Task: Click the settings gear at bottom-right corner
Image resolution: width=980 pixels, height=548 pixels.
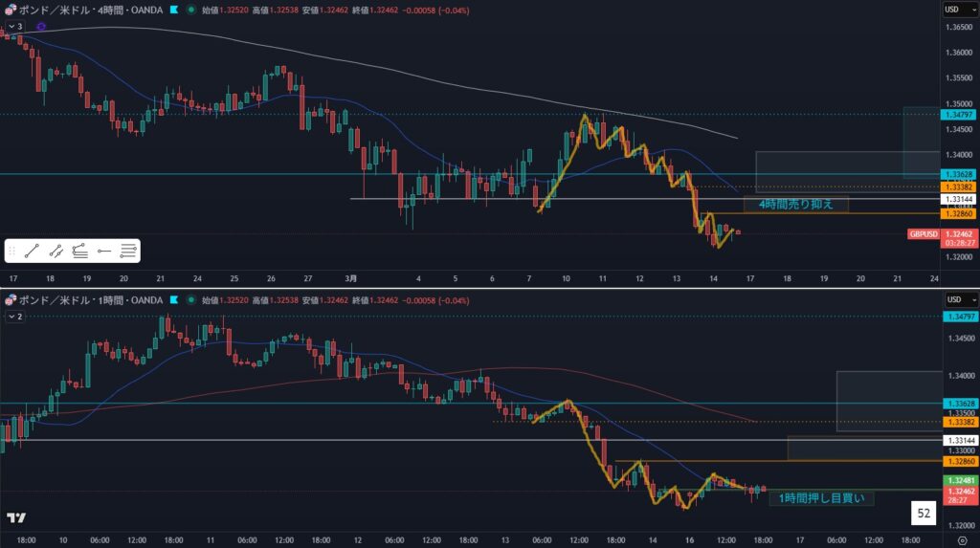Action: coord(962,539)
